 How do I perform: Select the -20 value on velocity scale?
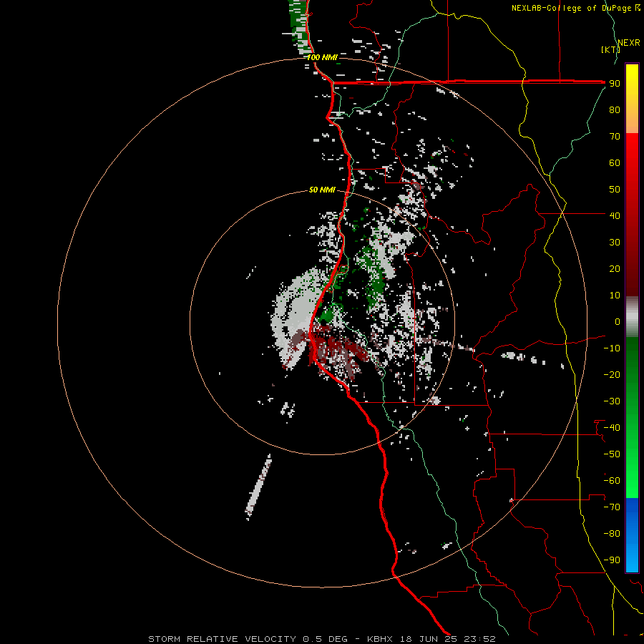coord(612,374)
